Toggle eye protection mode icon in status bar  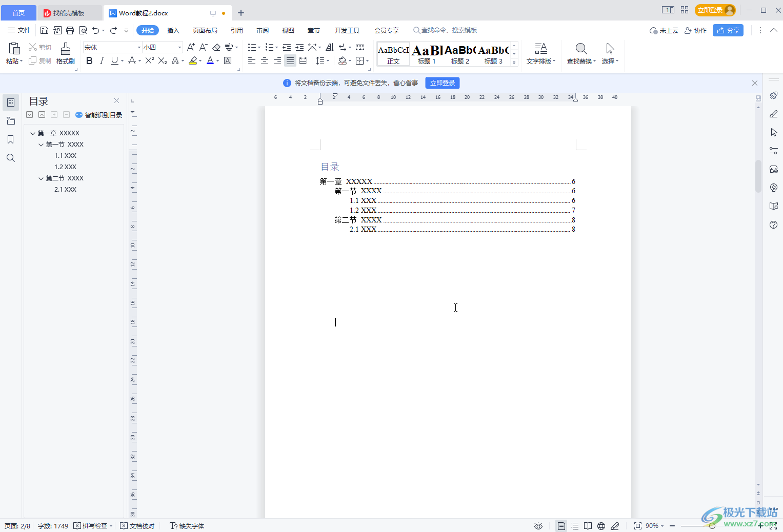(538, 526)
